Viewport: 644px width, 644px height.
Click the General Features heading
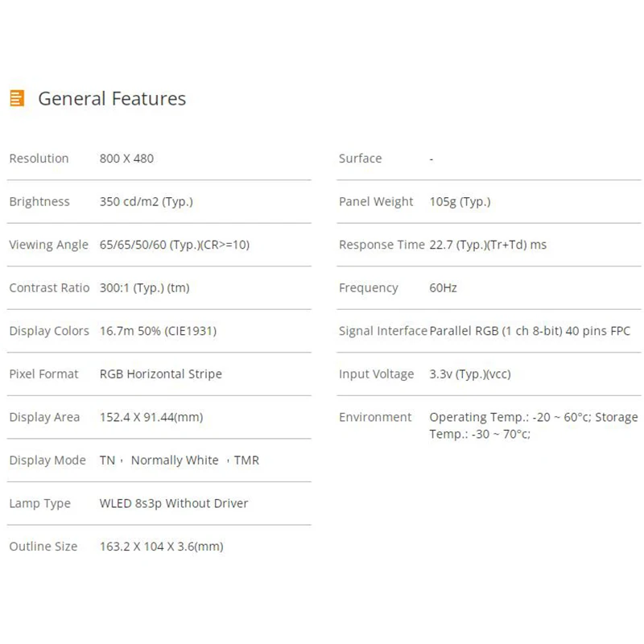(112, 99)
